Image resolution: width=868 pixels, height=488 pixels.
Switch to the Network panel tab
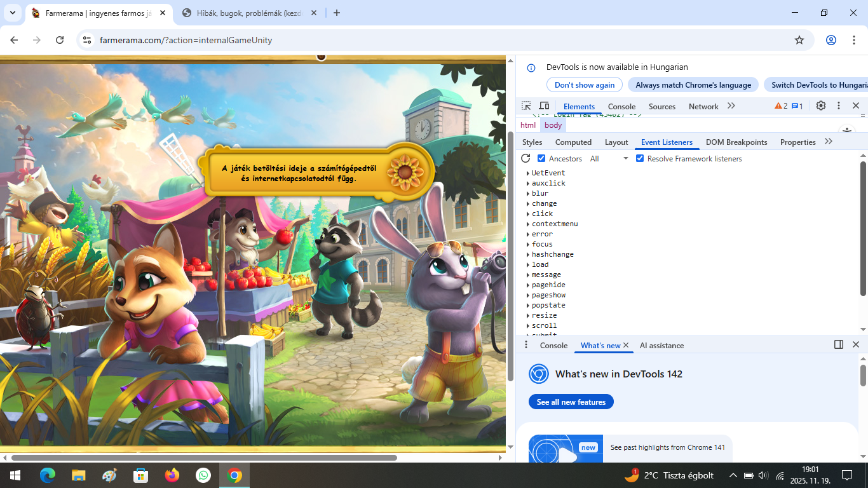[703, 107]
